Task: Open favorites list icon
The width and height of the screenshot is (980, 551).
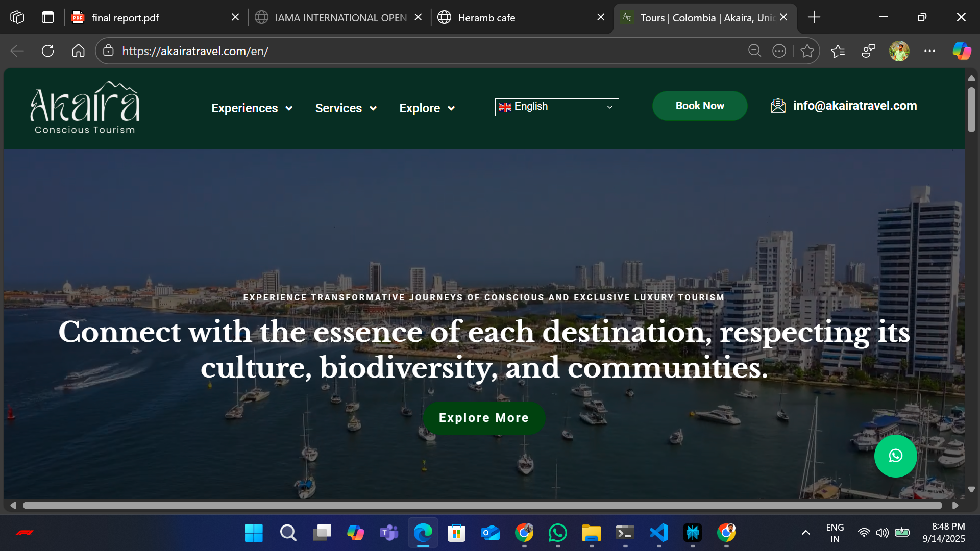Action: tap(838, 51)
